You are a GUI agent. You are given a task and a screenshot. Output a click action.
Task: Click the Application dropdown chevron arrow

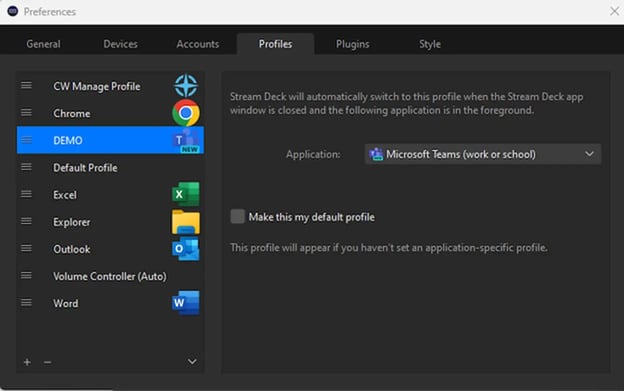tap(589, 154)
